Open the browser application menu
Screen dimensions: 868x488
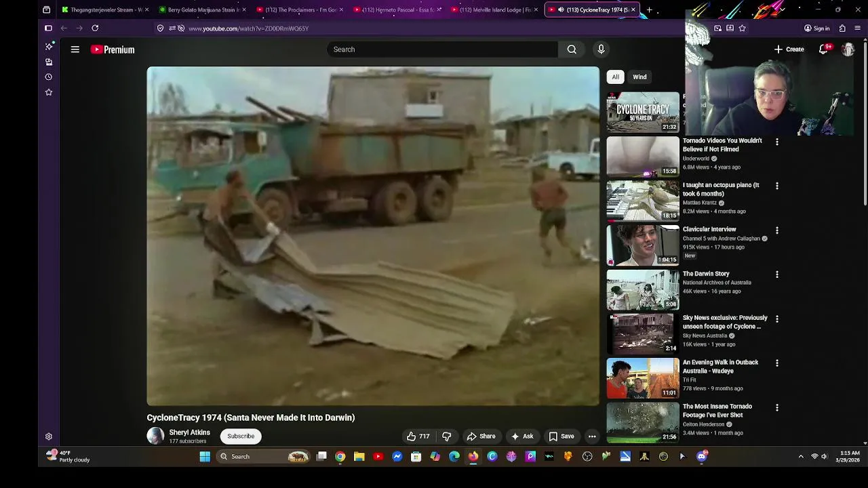[858, 28]
